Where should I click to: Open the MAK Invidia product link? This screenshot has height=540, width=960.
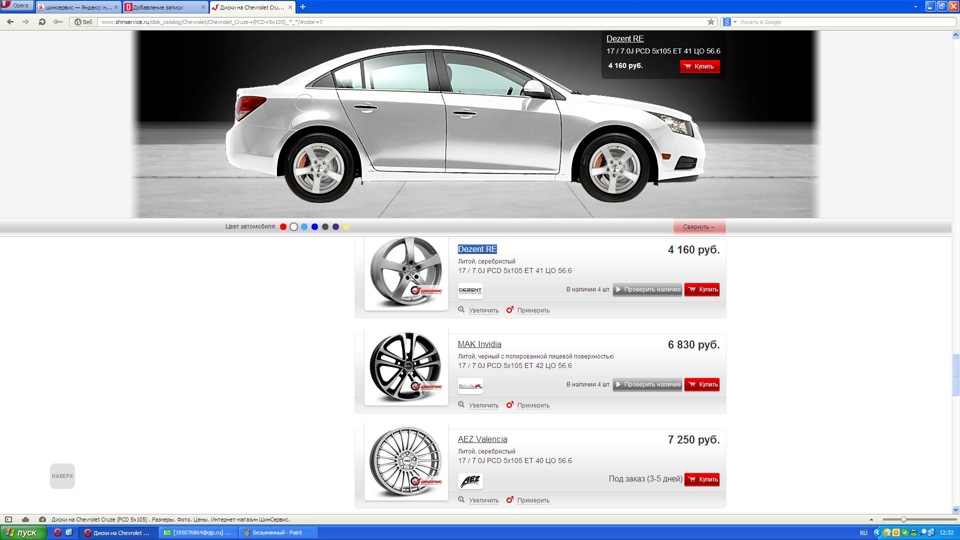[x=479, y=344]
